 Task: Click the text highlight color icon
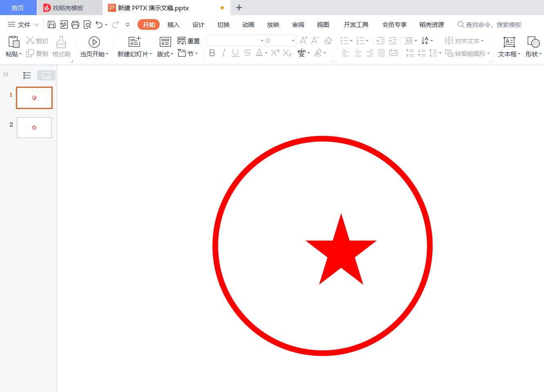click(x=318, y=53)
